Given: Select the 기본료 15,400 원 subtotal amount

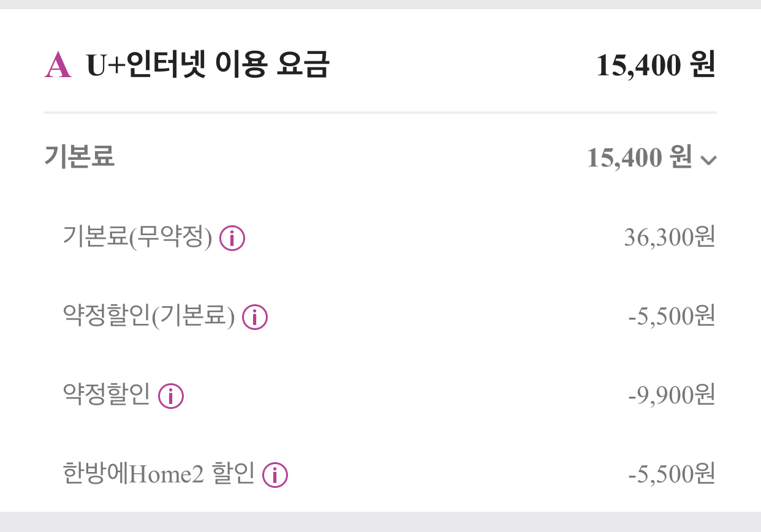Looking at the screenshot, I should point(640,158).
